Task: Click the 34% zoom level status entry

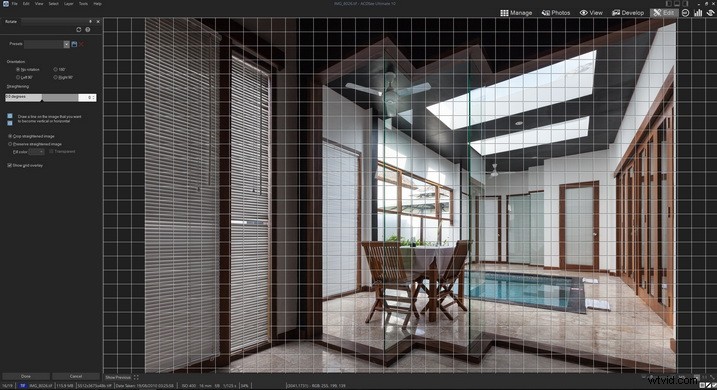Action: [x=245, y=386]
